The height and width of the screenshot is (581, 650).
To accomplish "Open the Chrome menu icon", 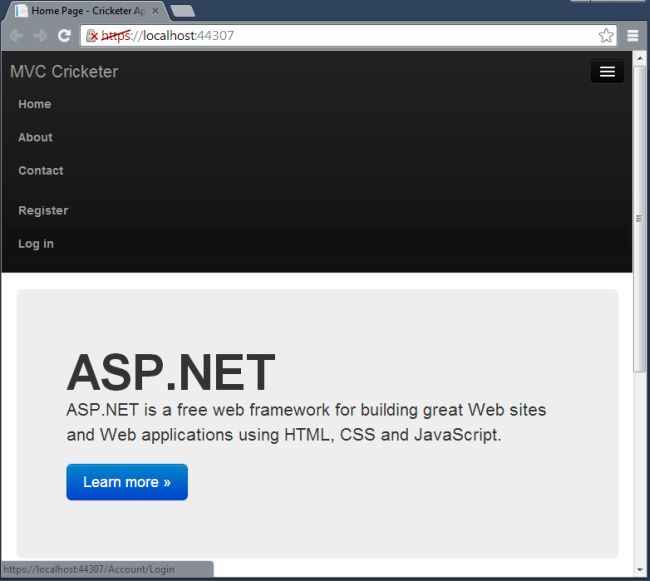I will pos(633,36).
